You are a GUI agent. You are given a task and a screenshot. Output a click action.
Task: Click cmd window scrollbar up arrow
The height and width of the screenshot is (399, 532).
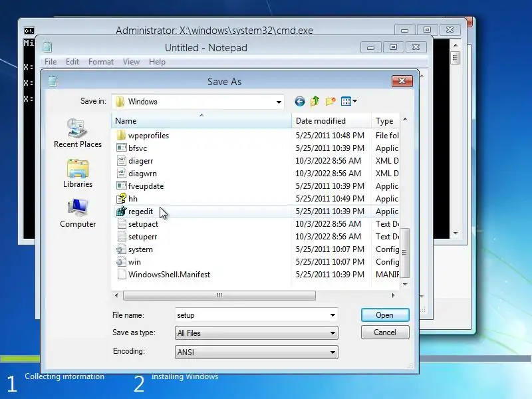pyautogui.click(x=456, y=45)
